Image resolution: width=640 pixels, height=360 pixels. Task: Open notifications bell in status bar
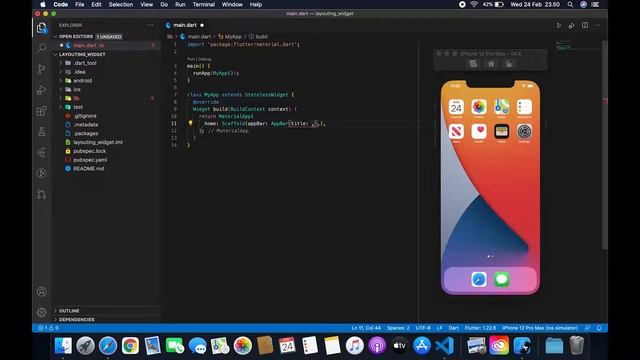coord(599,328)
